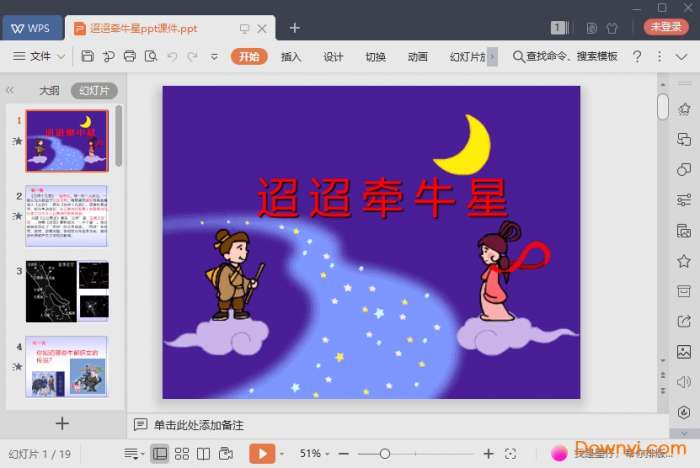The image size is (700, 468).
Task: Open the 动画 tab
Action: click(417, 57)
